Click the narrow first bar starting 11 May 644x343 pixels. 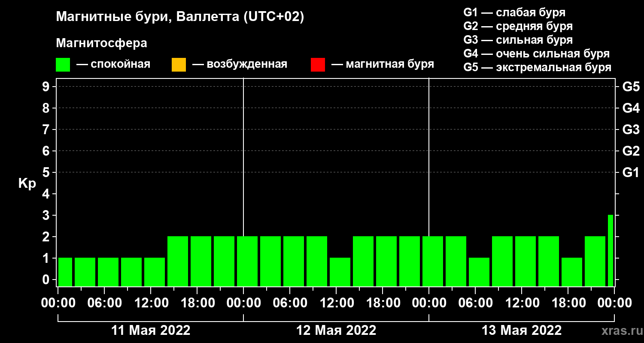click(65, 272)
